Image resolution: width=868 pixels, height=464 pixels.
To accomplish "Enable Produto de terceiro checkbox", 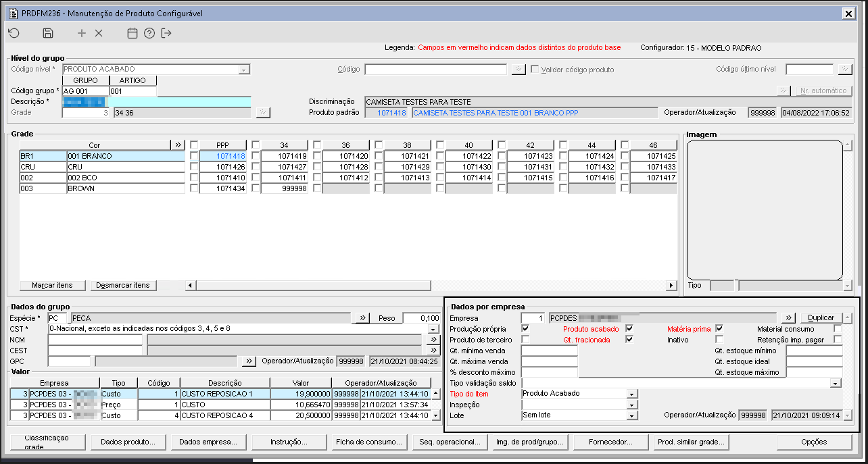I will click(525, 340).
